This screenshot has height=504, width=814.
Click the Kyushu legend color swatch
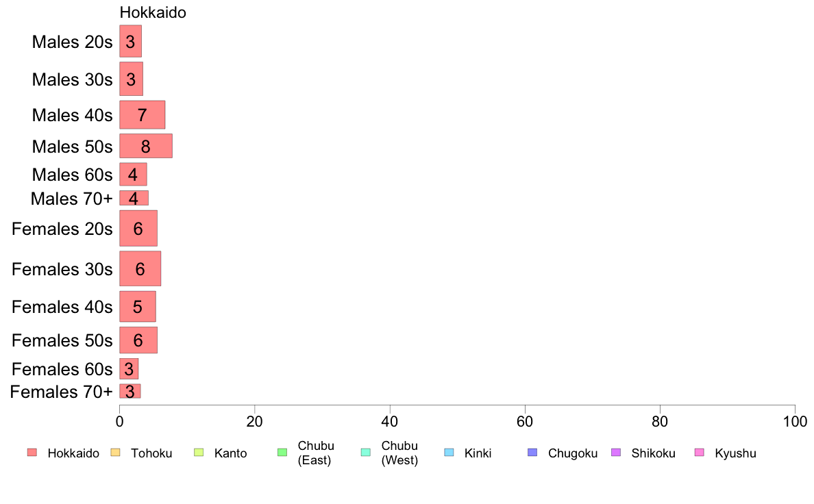[700, 453]
